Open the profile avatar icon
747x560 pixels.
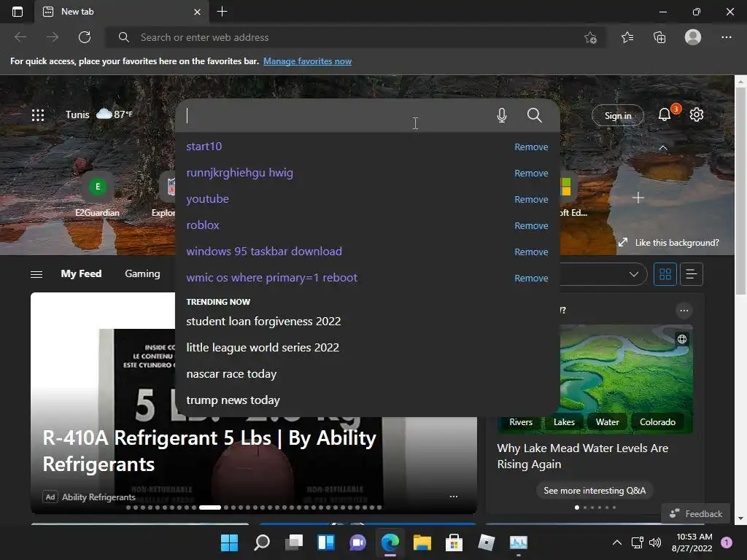click(x=693, y=37)
